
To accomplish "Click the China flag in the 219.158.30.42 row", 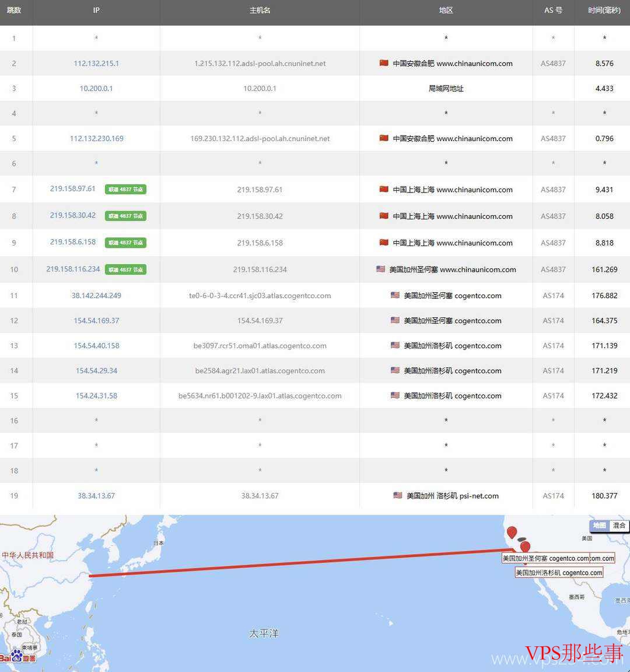I will (x=384, y=216).
